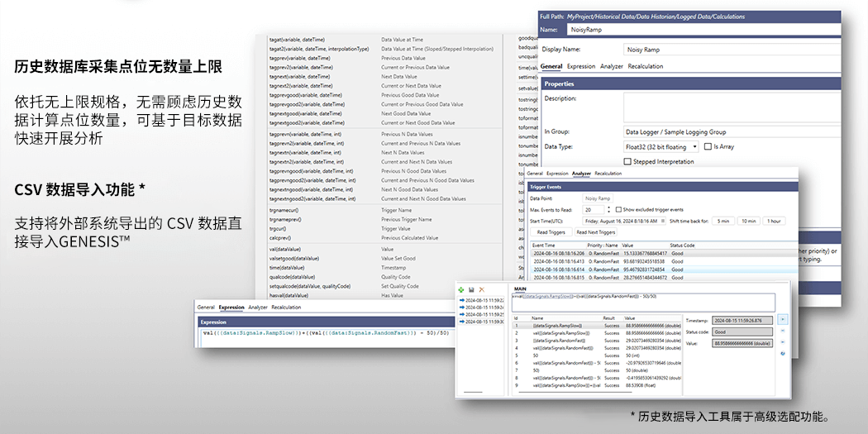Select function trgnamecur() in list
The height and width of the screenshot is (434, 868).
(x=286, y=210)
